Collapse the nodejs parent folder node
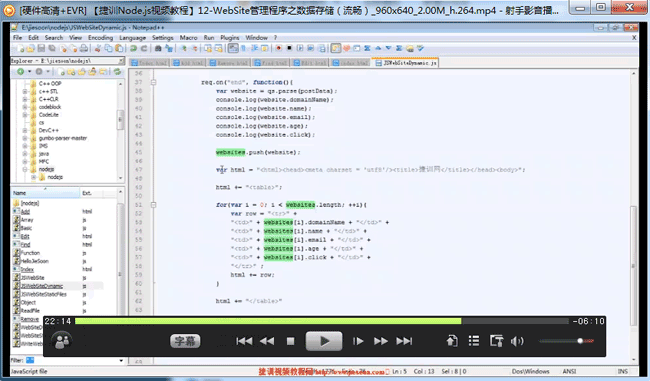Screen dimensions: 650x381 [x=25, y=169]
